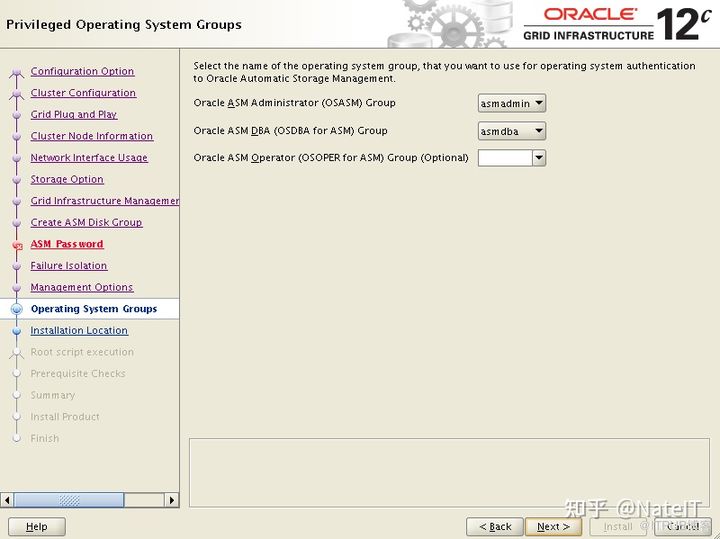Viewport: 720px width, 539px height.
Task: Click the right arrow on the sidebar scrollbar
Action: point(172,500)
